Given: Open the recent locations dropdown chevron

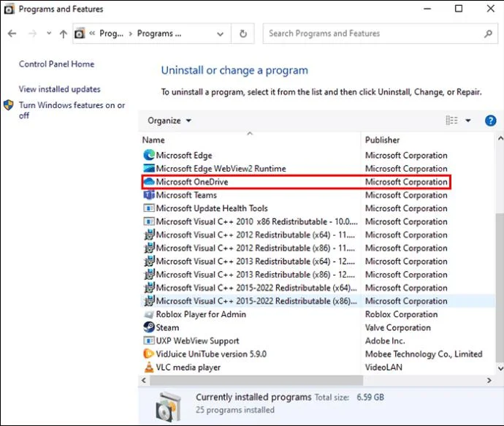Looking at the screenshot, I should [x=49, y=33].
